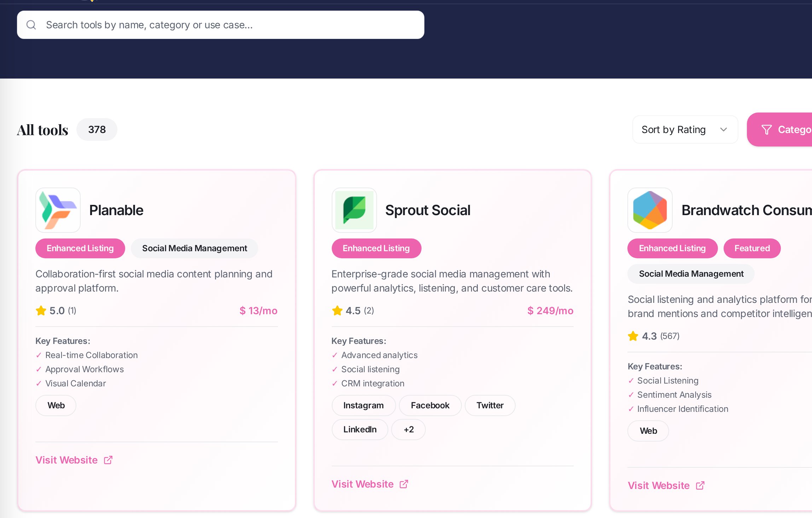The width and height of the screenshot is (812, 518).
Task: Focus the tool search input field
Action: point(220,25)
